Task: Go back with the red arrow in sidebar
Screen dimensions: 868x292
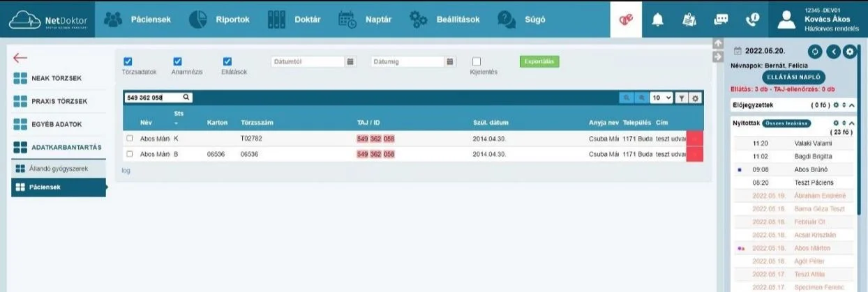Action: click(20, 58)
